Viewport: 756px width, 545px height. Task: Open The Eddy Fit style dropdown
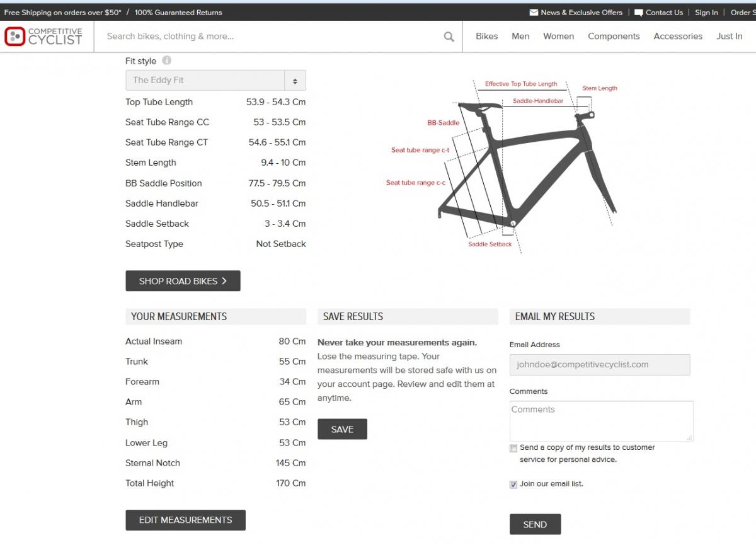pyautogui.click(x=215, y=80)
